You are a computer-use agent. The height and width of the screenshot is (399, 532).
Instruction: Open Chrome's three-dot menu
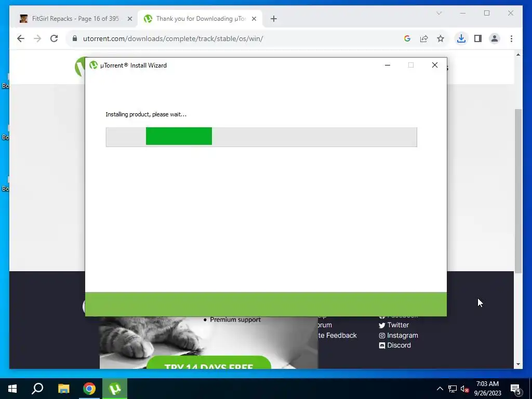tap(511, 38)
